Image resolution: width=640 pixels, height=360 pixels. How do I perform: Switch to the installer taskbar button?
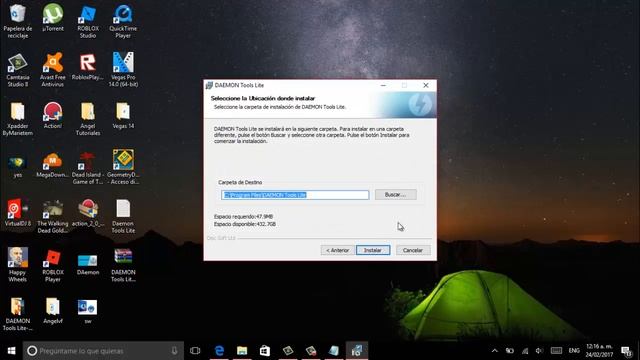click(357, 351)
